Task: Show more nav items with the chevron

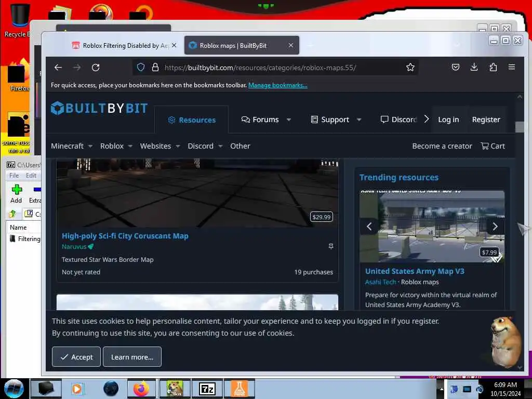Action: pyautogui.click(x=427, y=119)
